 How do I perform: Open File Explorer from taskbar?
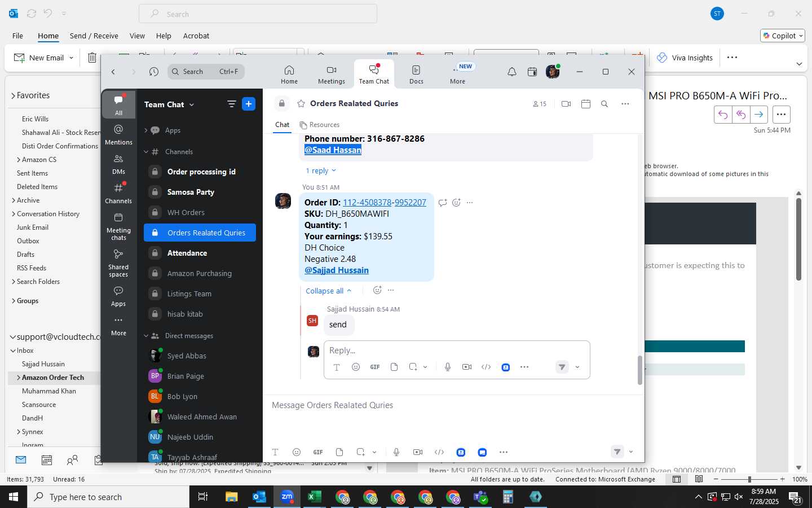click(x=232, y=497)
